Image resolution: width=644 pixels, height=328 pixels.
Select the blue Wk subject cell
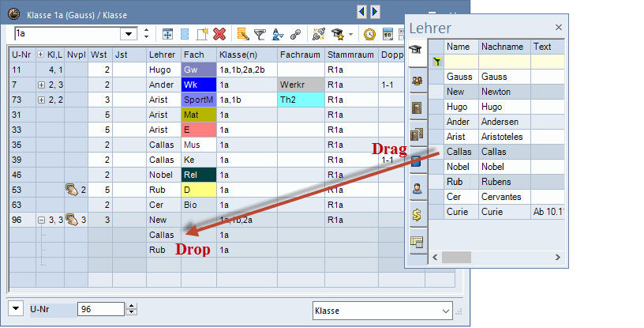point(199,85)
